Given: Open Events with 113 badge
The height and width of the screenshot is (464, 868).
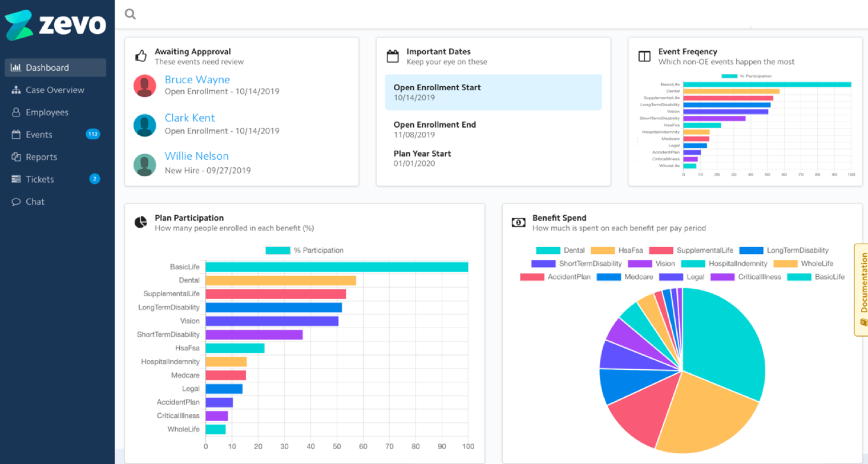Looking at the screenshot, I should [x=39, y=135].
